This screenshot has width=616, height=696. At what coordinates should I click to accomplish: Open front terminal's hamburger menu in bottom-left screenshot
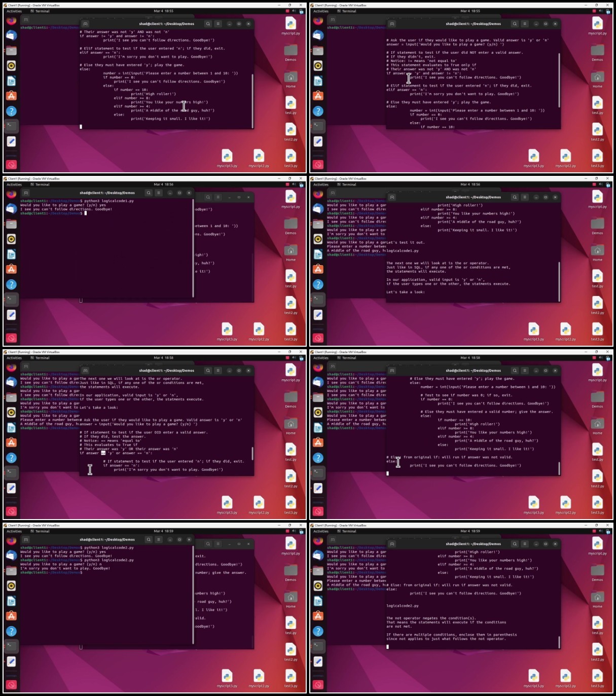(x=158, y=539)
